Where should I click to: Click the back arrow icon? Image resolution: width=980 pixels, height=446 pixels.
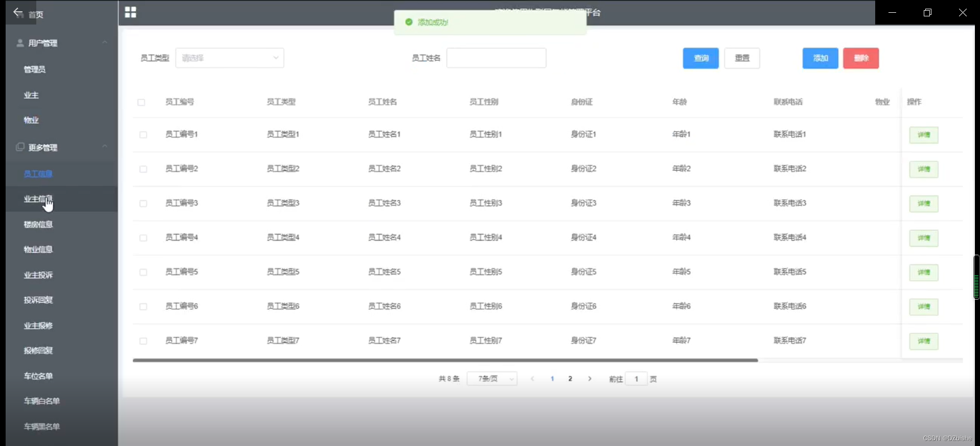pos(18,12)
